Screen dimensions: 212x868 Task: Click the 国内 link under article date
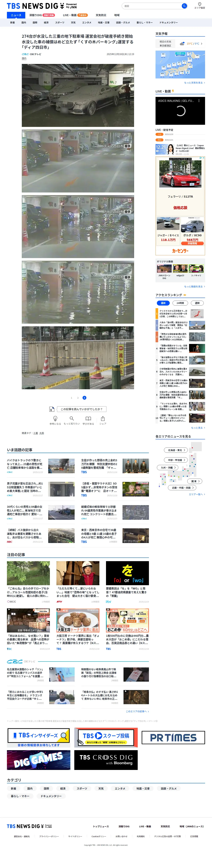tap(24, 59)
